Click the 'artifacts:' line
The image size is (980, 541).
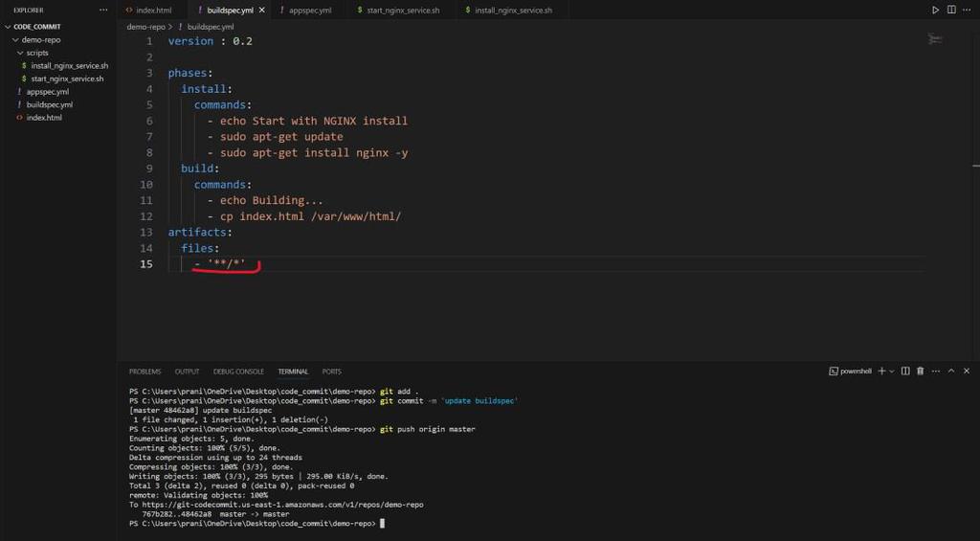pyautogui.click(x=200, y=232)
